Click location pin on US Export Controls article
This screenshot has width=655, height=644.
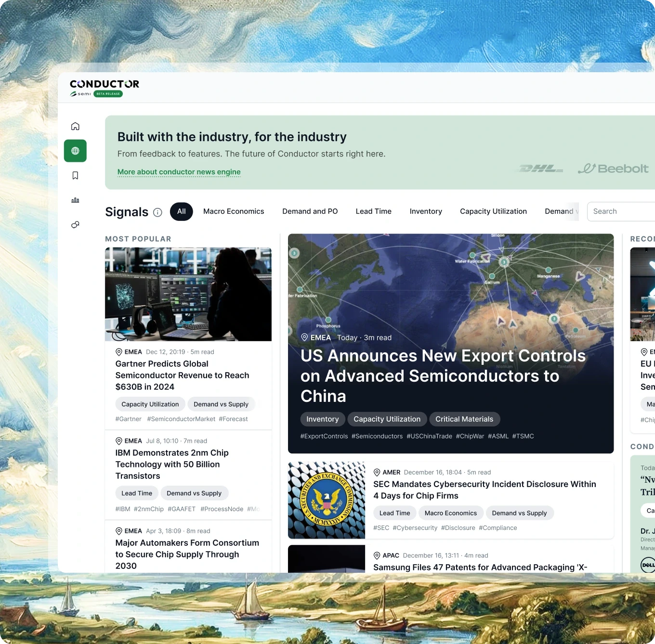[x=304, y=337]
